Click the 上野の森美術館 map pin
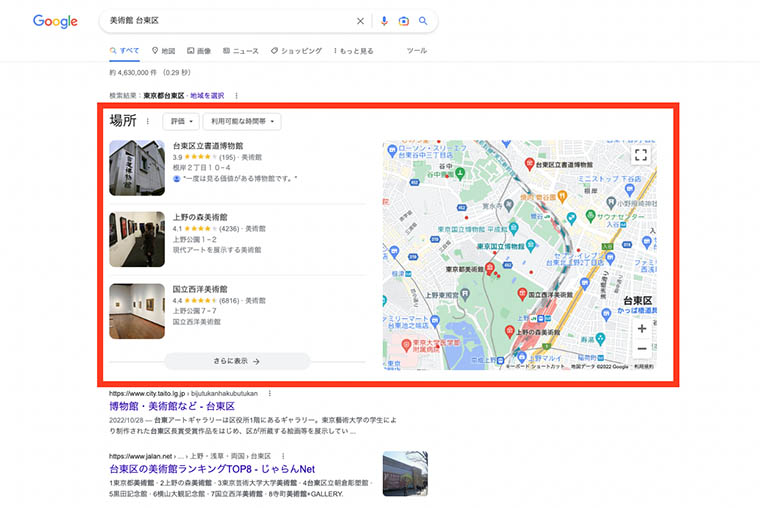760x508 pixels. [509, 332]
